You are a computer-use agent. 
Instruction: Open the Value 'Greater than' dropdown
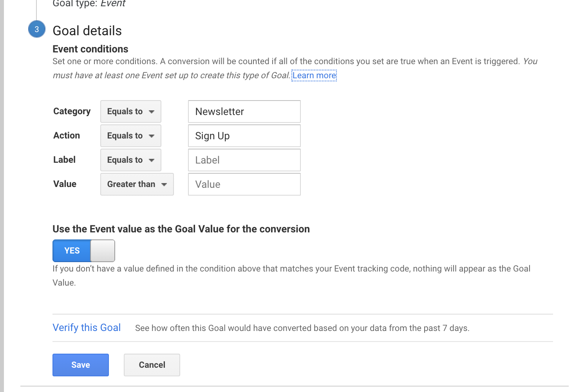137,184
